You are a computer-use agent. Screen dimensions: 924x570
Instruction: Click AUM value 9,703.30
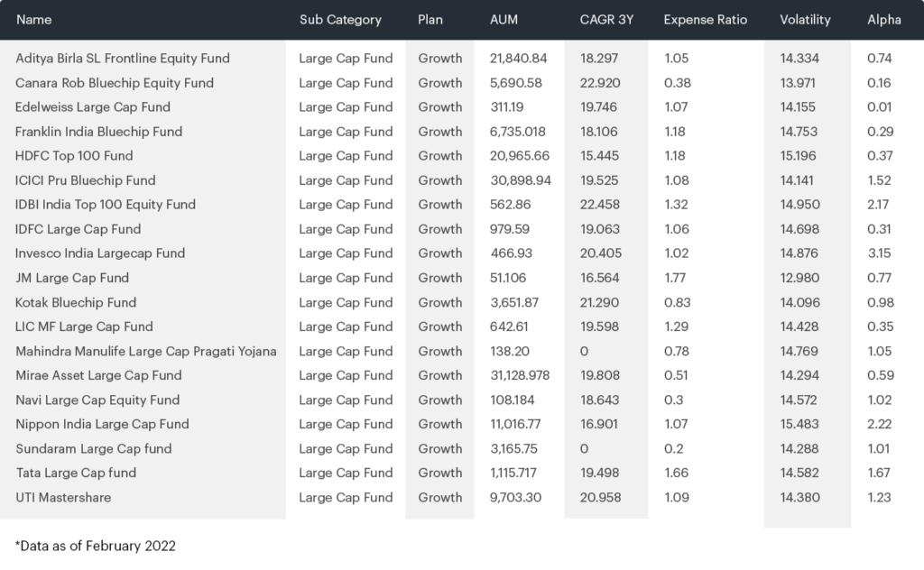pyautogui.click(x=515, y=498)
